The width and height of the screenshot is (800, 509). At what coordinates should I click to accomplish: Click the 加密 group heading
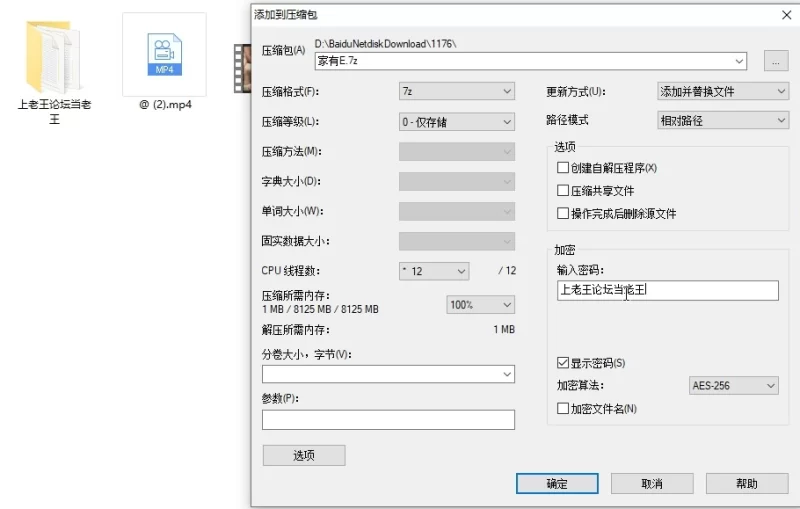pos(565,250)
